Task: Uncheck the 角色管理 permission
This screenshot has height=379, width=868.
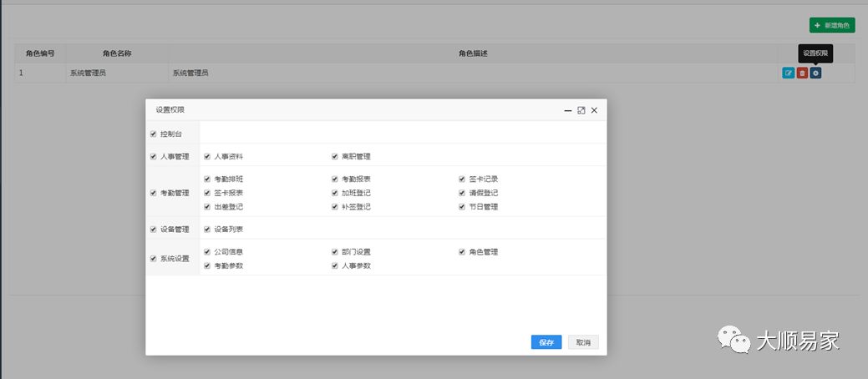Action: pyautogui.click(x=462, y=251)
